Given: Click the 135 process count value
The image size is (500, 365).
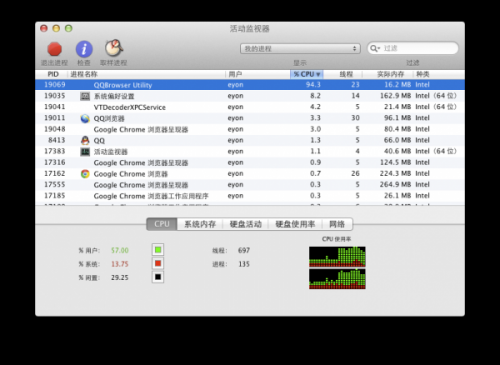Looking at the screenshot, I should pos(244,264).
